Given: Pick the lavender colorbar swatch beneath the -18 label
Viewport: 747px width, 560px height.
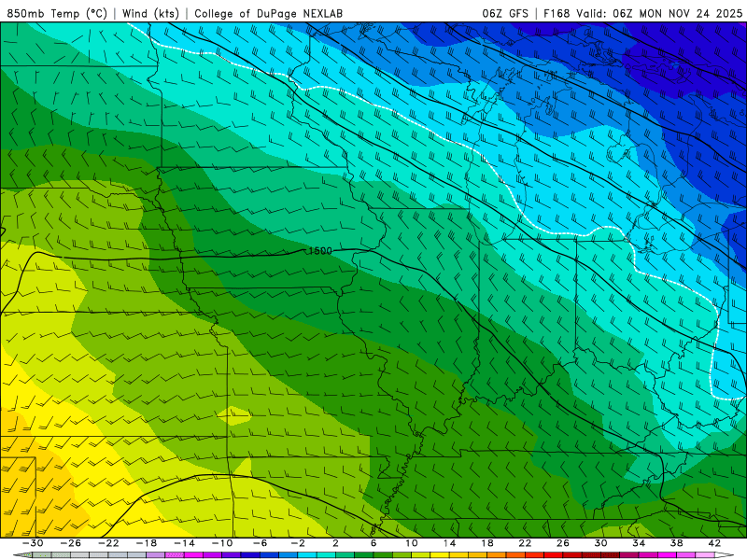Looking at the screenshot, I should point(156,555).
